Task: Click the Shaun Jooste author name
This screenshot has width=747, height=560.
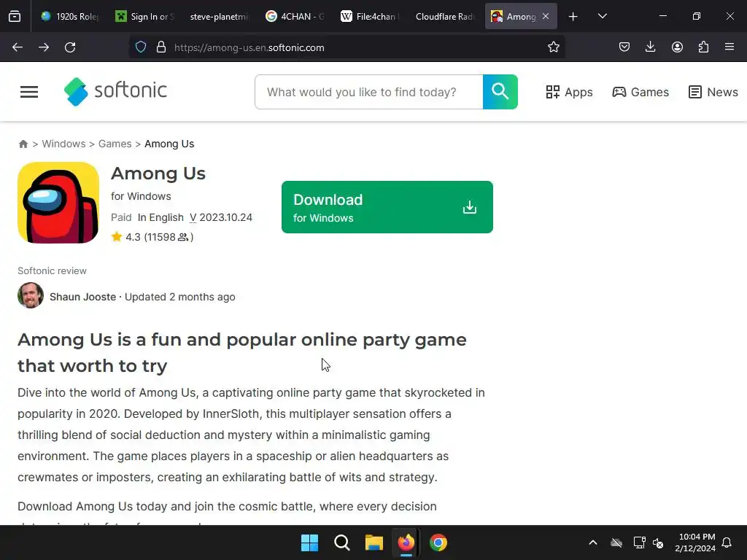Action: coord(83,297)
